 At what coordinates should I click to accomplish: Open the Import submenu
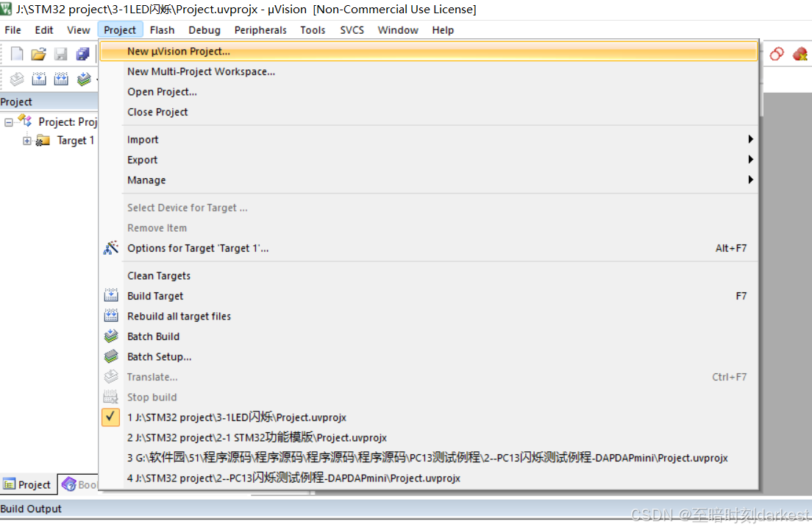(x=430, y=139)
